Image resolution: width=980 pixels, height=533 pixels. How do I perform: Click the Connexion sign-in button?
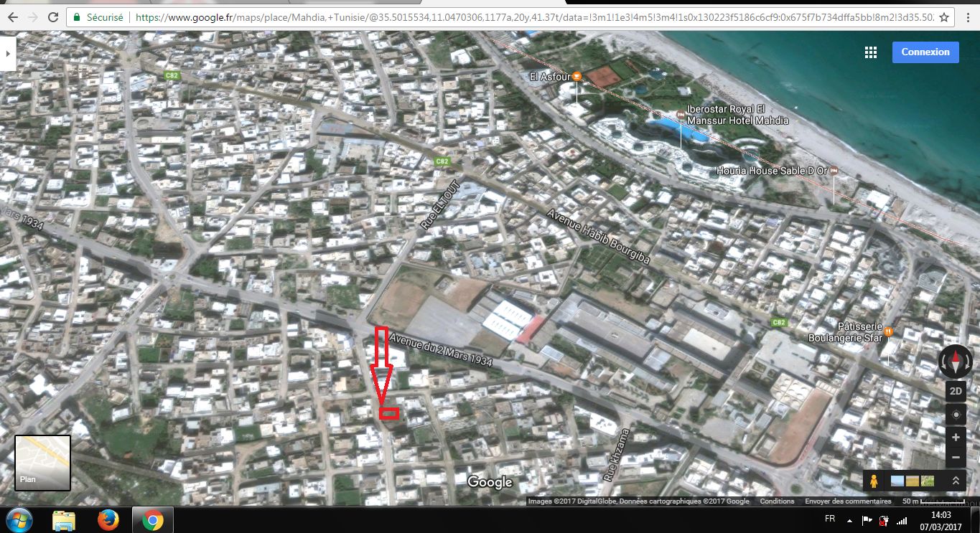click(x=925, y=52)
